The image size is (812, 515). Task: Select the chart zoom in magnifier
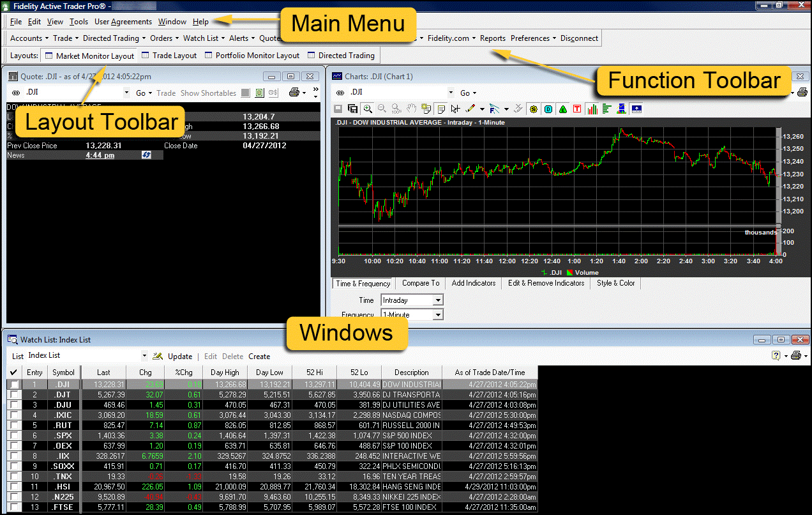click(368, 109)
